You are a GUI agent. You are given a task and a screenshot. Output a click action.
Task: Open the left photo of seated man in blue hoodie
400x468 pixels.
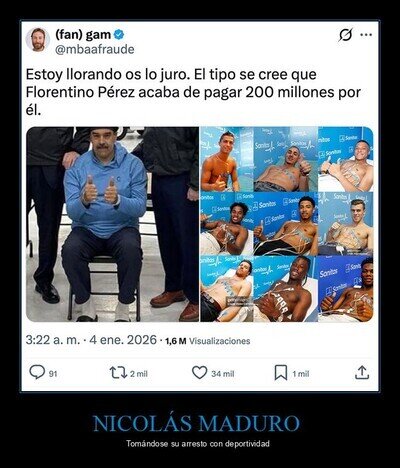point(112,224)
